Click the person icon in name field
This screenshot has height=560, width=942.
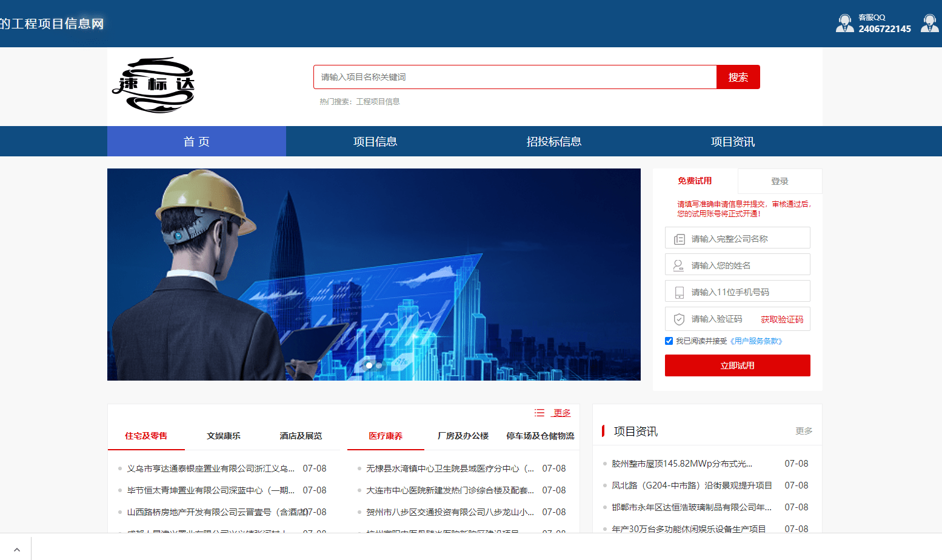[679, 265]
